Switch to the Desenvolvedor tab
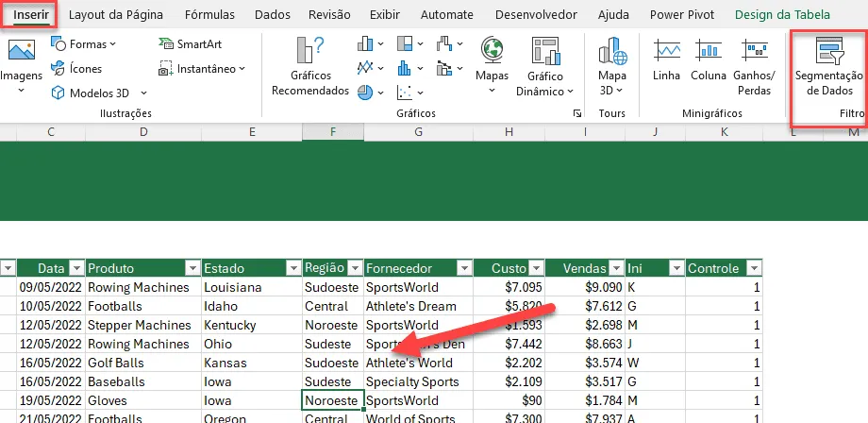This screenshot has width=868, height=423. coord(536,15)
